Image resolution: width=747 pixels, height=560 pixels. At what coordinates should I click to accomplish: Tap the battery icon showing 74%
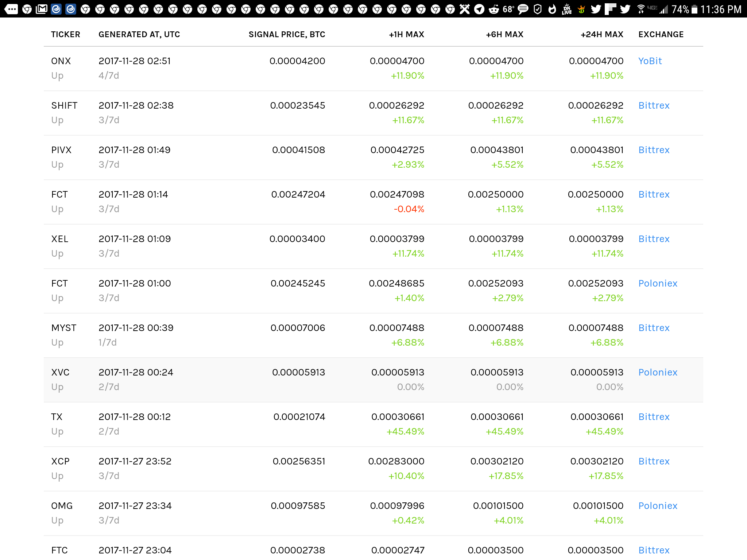694,9
